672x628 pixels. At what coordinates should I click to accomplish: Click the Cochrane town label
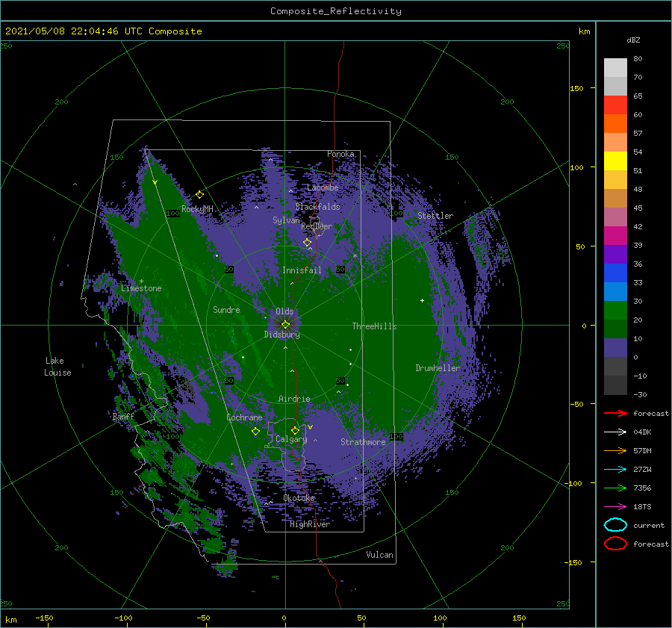244,417
